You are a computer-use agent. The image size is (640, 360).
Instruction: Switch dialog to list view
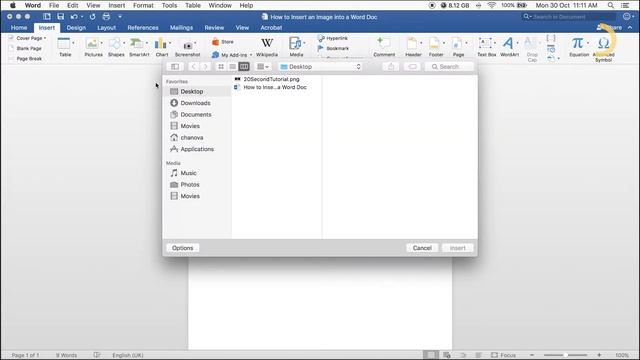click(232, 67)
